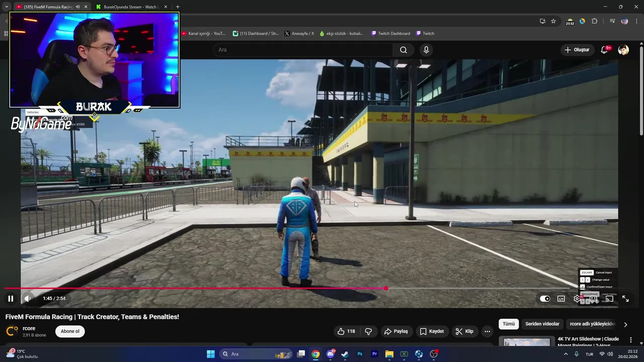Image resolution: width=644 pixels, height=362 pixels.
Task: Bookmark this page with star icon
Action: [553, 21]
